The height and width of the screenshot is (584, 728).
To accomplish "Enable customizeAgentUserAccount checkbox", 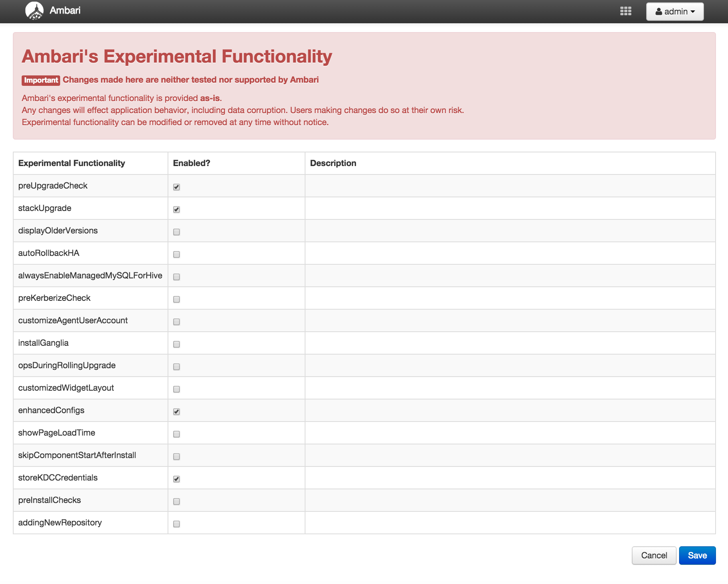I will tap(176, 322).
